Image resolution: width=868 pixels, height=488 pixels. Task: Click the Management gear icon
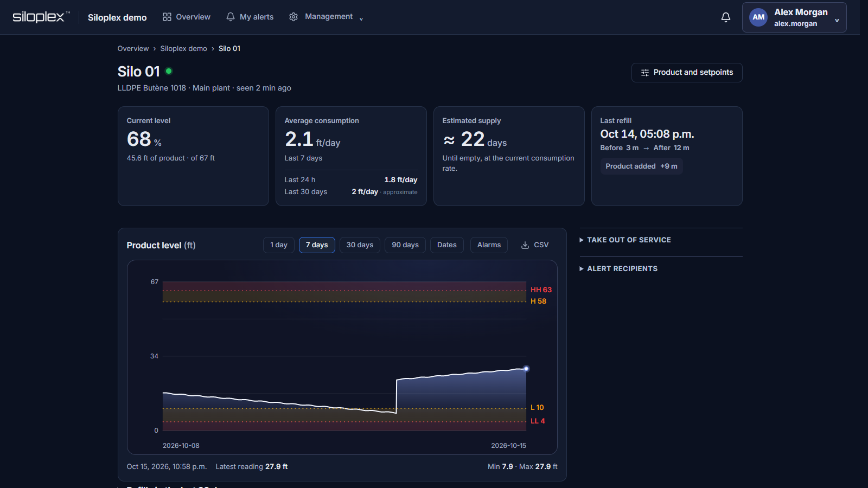point(293,17)
